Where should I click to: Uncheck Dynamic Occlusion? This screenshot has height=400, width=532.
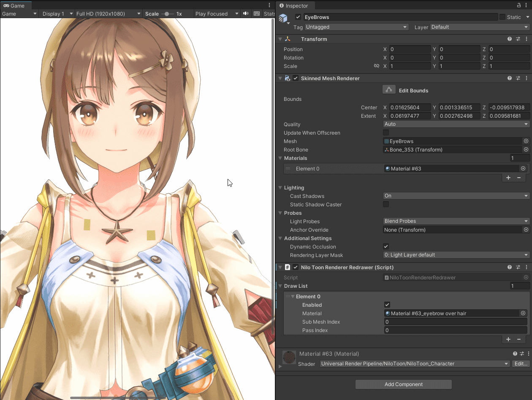[x=386, y=246]
